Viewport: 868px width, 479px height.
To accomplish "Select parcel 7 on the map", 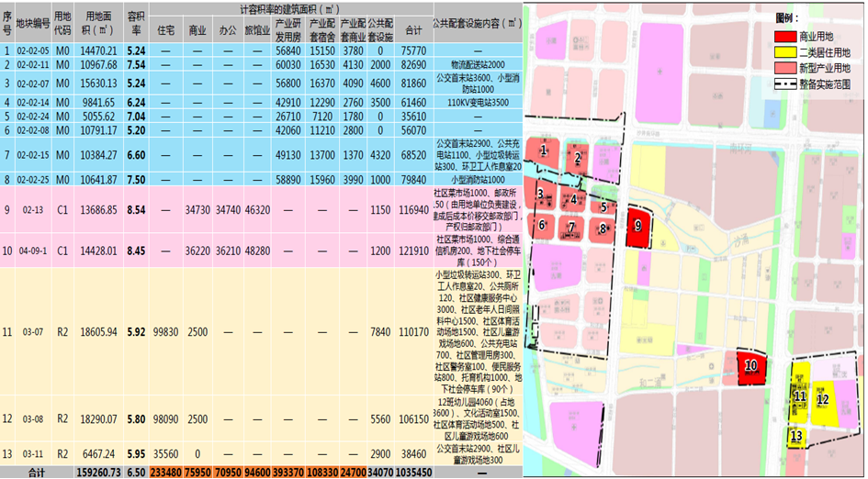I will (x=572, y=228).
